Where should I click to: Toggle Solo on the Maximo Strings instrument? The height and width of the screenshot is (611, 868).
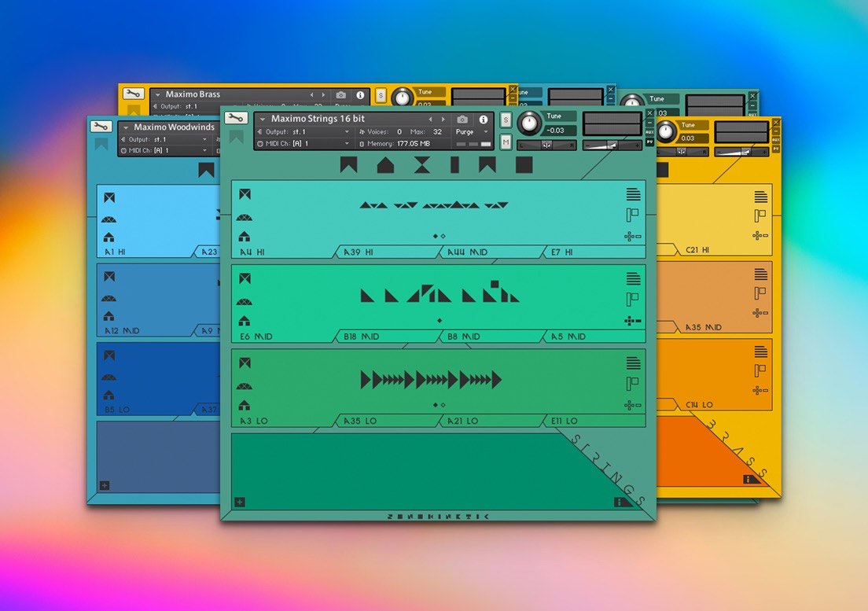point(506,120)
